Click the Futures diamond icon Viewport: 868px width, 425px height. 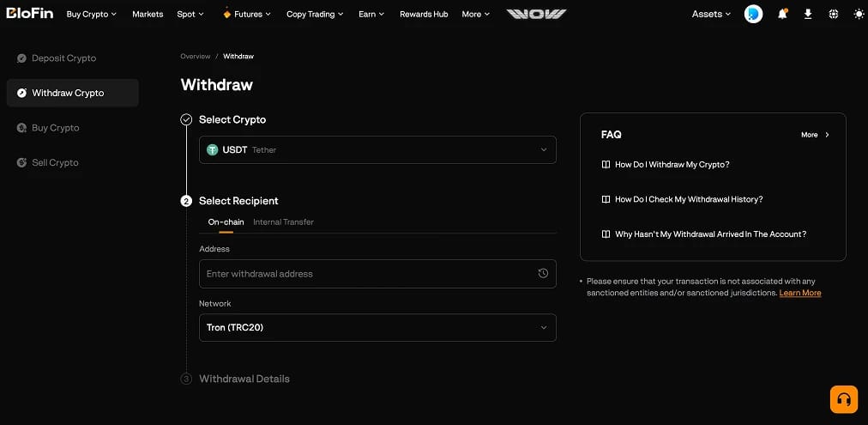(x=226, y=14)
